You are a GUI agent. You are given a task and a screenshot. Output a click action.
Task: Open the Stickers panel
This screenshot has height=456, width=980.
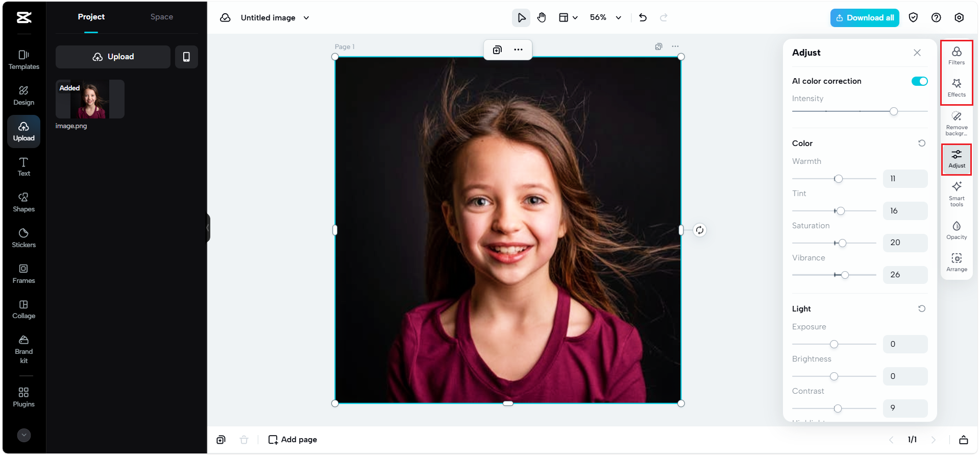click(x=23, y=238)
